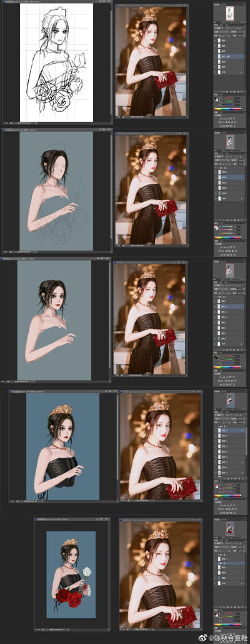The height and width of the screenshot is (644, 250).
Task: Toggle visibility of the highlighted layer in the crown-stage panel
Action: [216, 430]
